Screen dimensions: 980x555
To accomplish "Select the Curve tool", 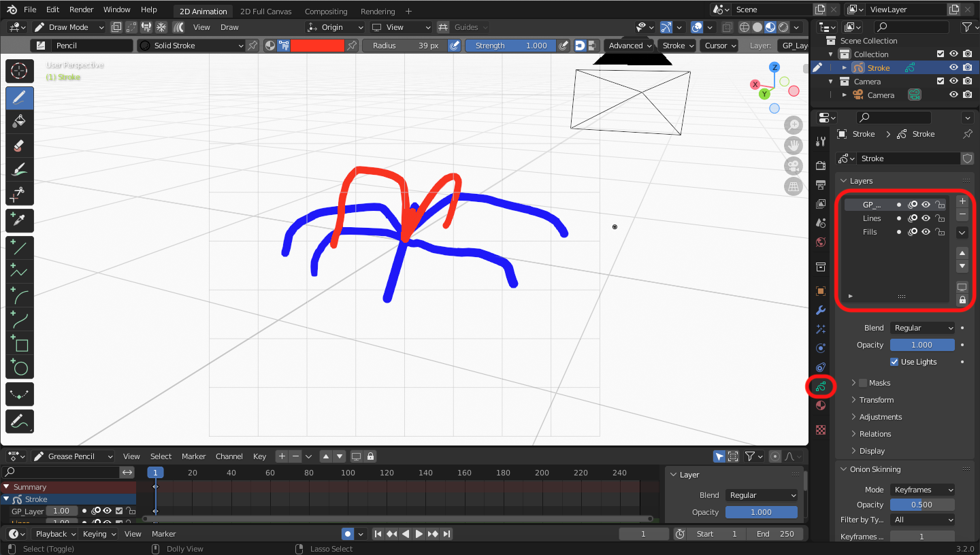I will click(20, 319).
